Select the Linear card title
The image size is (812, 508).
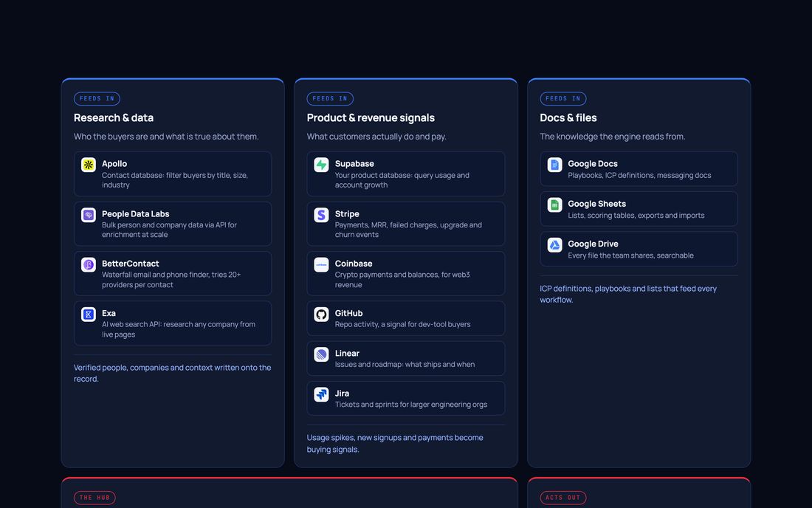(347, 353)
